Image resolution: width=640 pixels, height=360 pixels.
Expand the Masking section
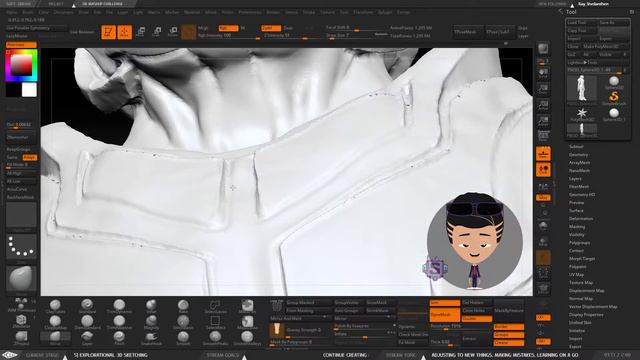[577, 227]
